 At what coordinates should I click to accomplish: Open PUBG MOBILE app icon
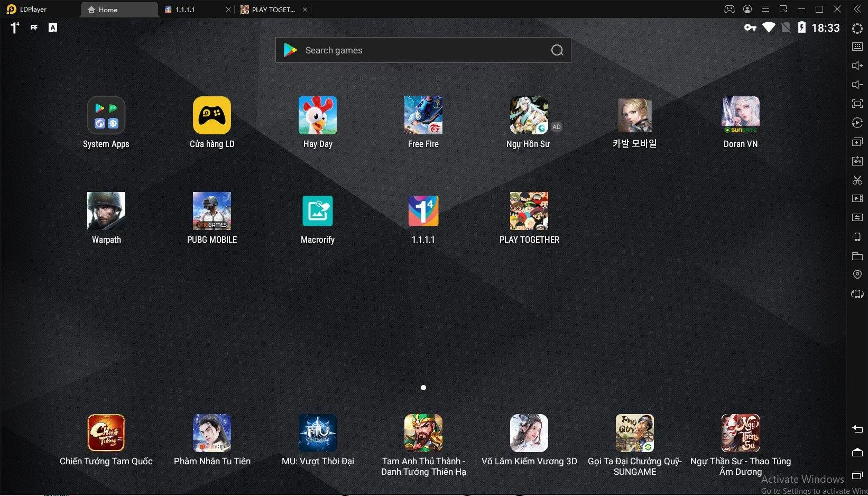tap(211, 212)
